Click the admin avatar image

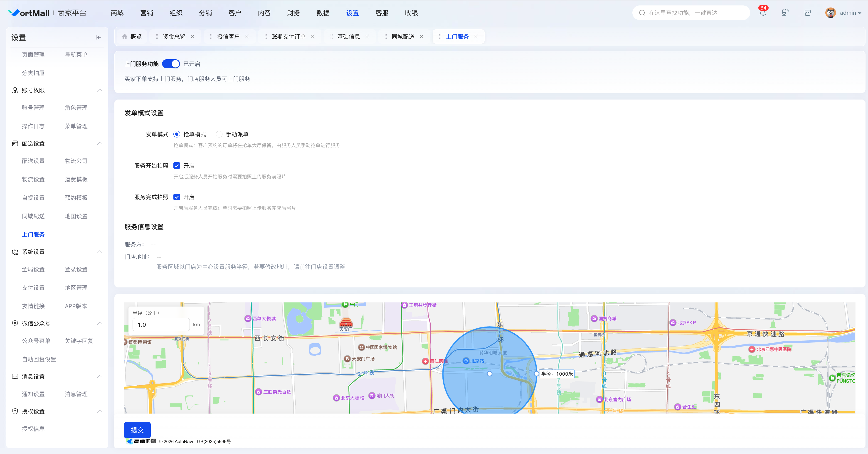pyautogui.click(x=830, y=13)
